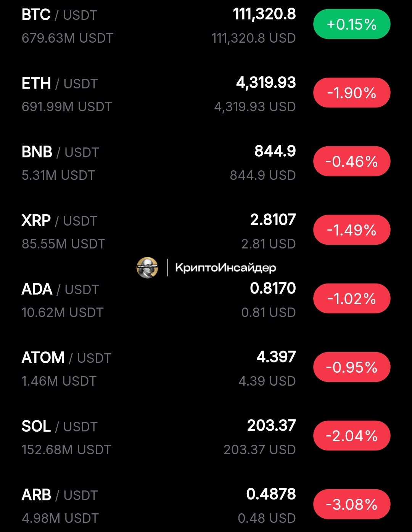This screenshot has width=412, height=532.
Task: Click the SOL price 203.37
Action: pyautogui.click(x=272, y=426)
